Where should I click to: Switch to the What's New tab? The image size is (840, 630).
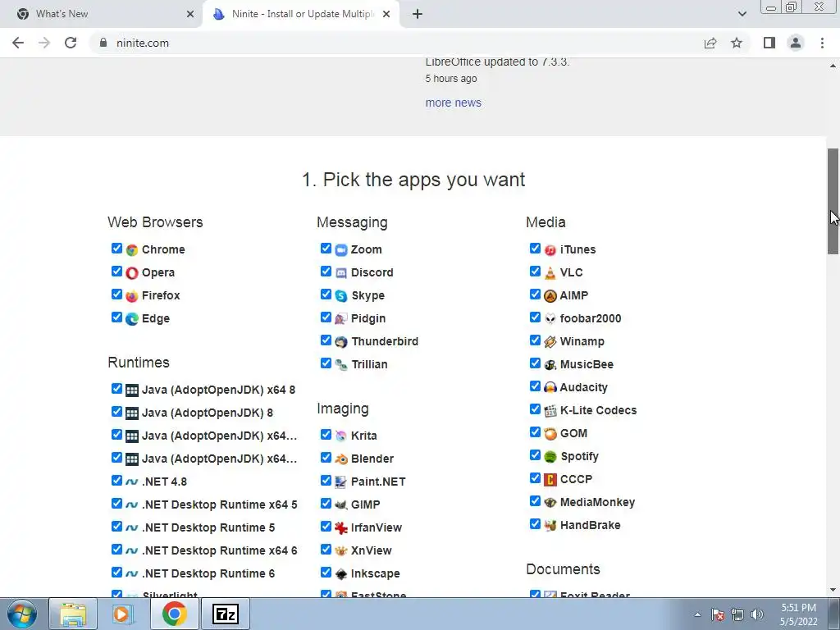coord(102,14)
